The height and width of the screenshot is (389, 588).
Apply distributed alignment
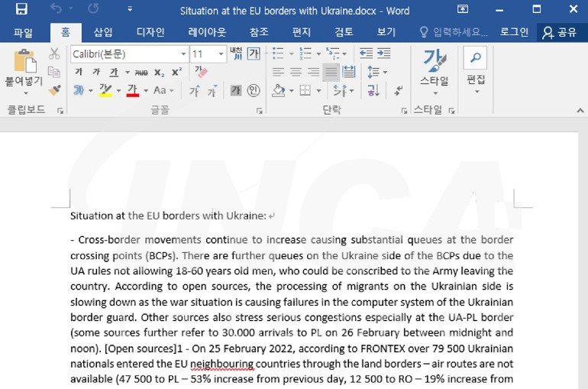coord(349,72)
